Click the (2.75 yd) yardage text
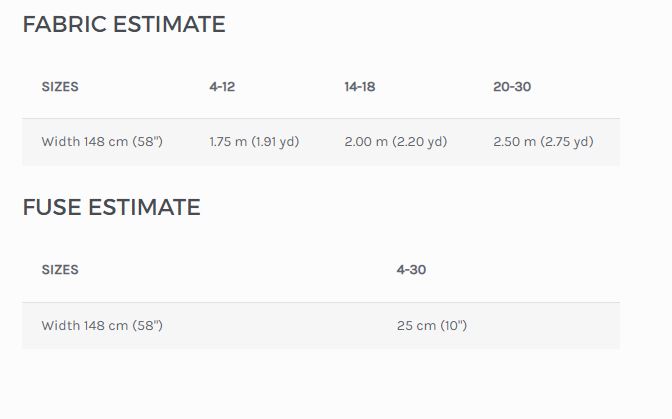 (x=567, y=142)
